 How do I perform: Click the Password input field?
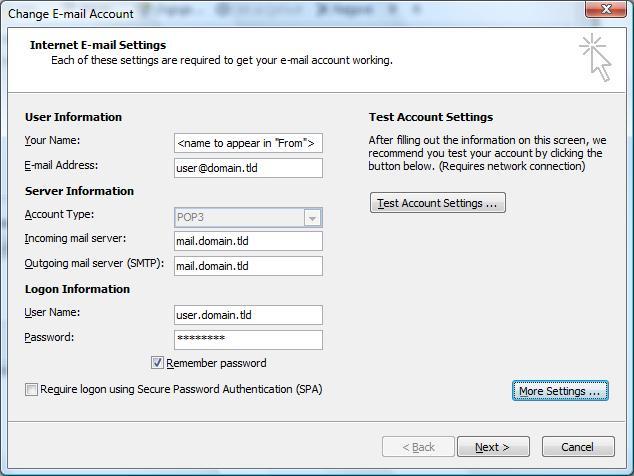click(248, 340)
